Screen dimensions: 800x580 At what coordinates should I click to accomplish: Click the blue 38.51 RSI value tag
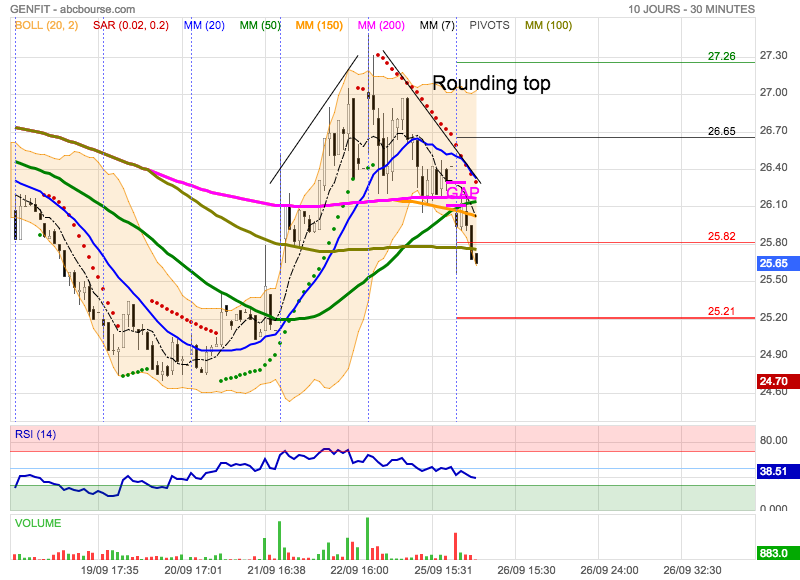[778, 471]
